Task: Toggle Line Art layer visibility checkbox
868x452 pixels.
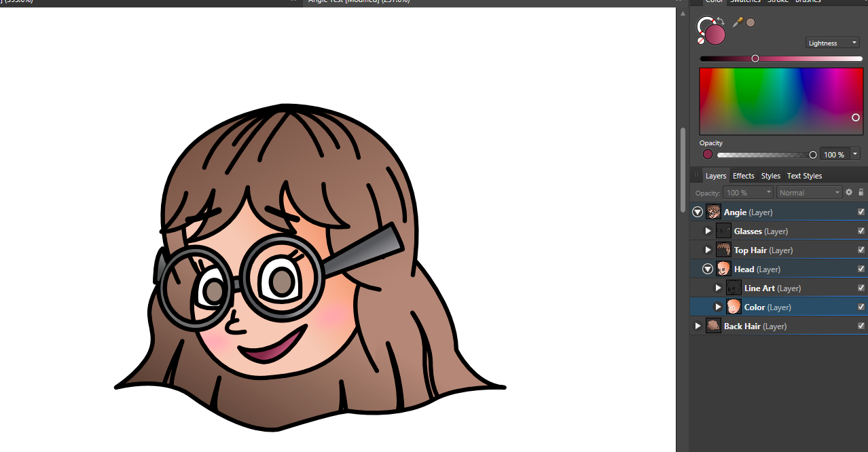Action: [x=861, y=288]
